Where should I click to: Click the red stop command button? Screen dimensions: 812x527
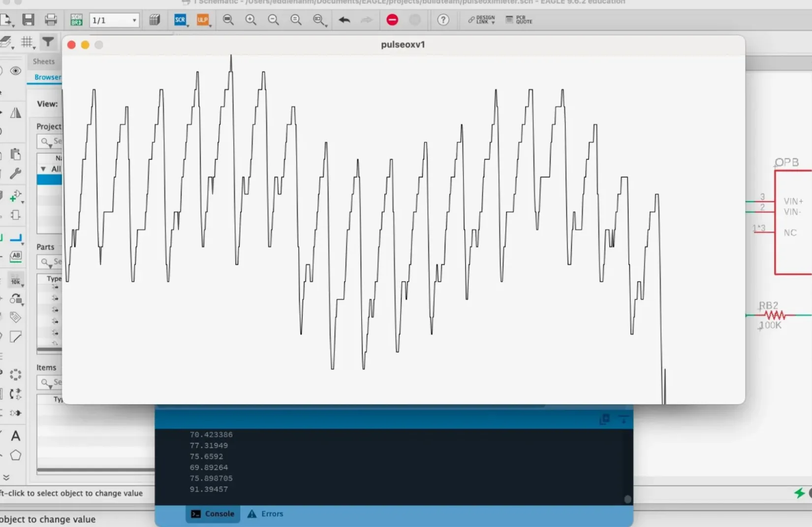coord(392,20)
